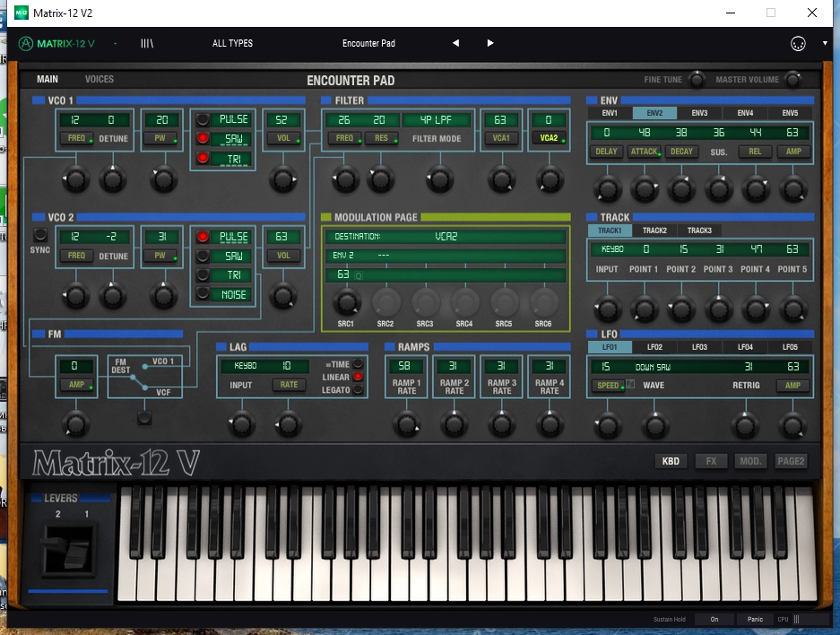Open the MIDI settings icon
This screenshot has width=840, height=635.
(798, 43)
